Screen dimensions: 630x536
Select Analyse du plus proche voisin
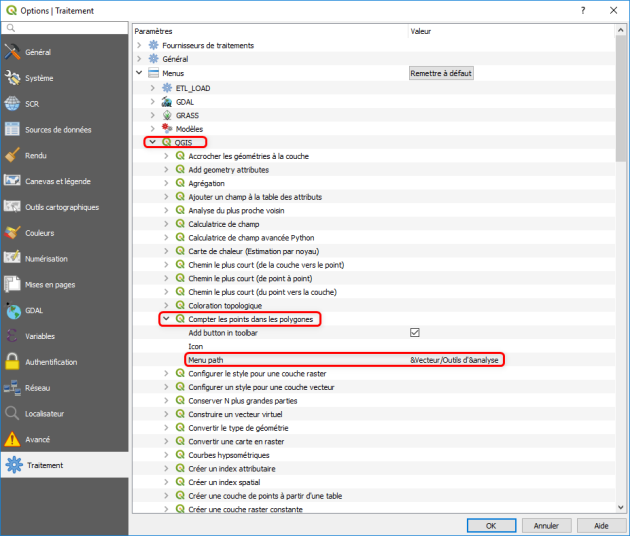(x=236, y=210)
